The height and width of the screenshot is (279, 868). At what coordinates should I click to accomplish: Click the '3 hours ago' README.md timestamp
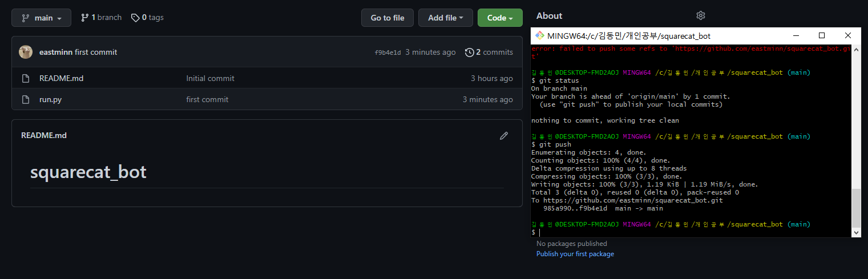[492, 78]
